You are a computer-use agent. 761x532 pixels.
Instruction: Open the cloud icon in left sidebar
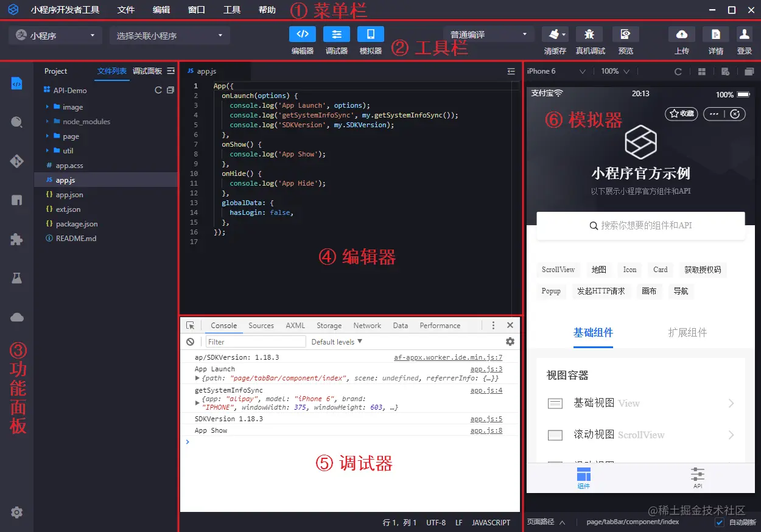click(17, 317)
